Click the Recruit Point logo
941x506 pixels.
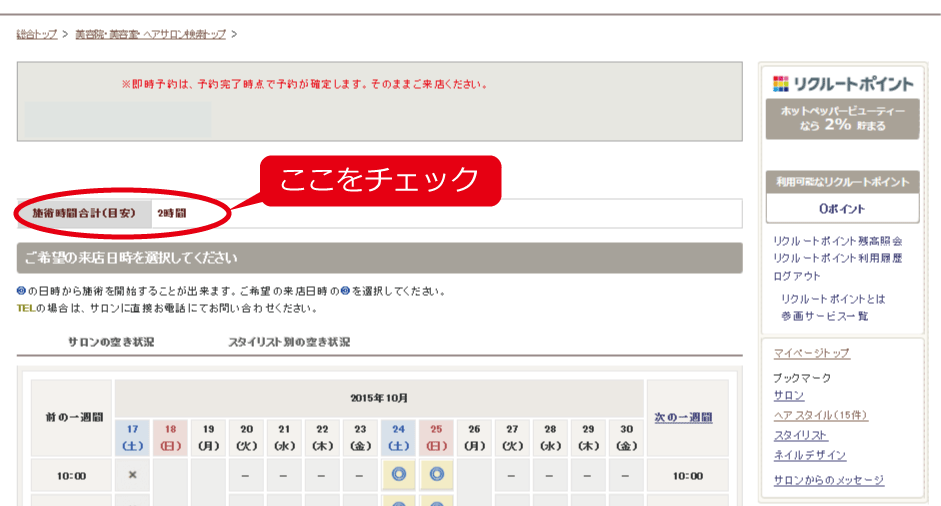pyautogui.click(x=842, y=83)
